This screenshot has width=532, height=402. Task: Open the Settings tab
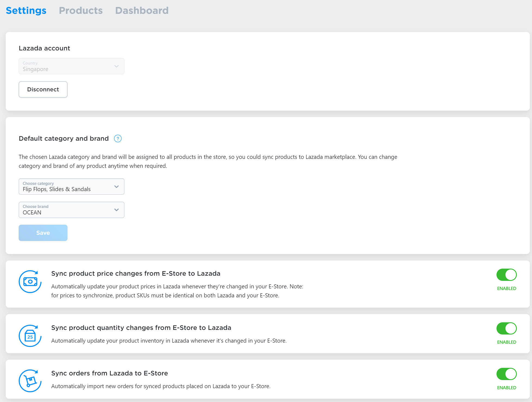coord(26,11)
